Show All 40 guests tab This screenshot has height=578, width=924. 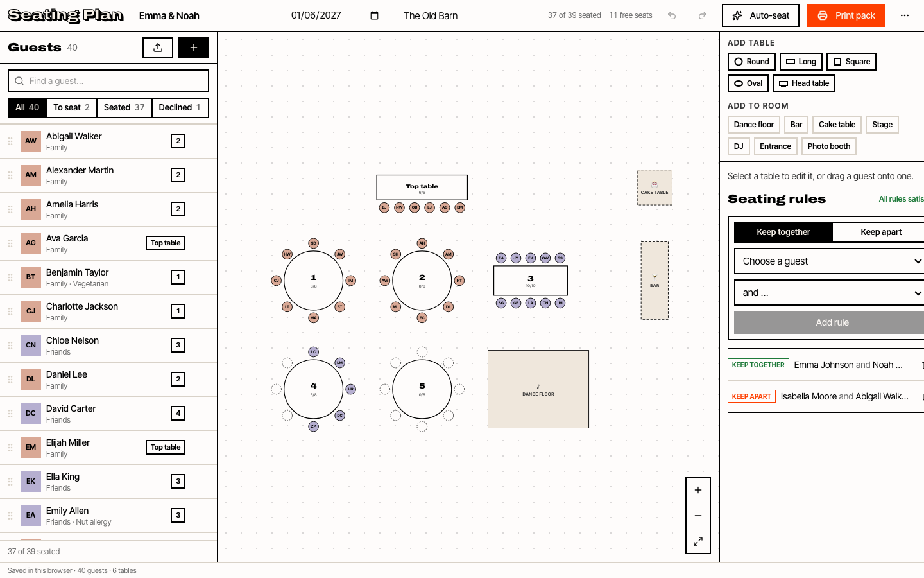click(27, 107)
